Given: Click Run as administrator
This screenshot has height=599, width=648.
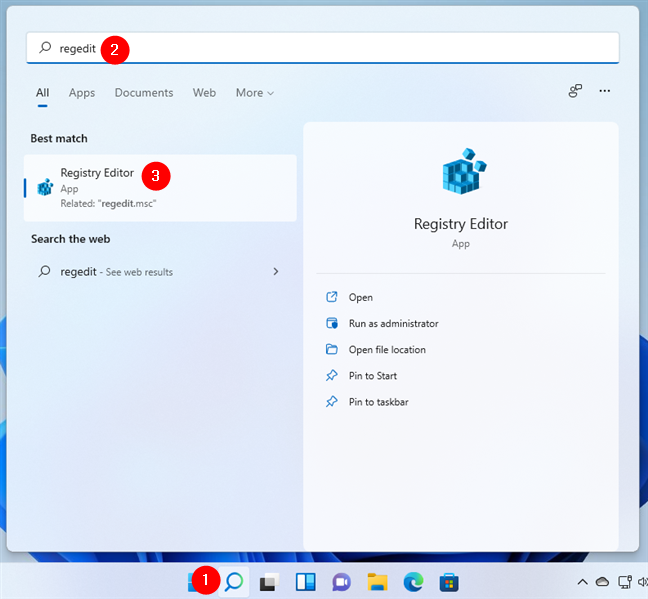Looking at the screenshot, I should pyautogui.click(x=393, y=323).
